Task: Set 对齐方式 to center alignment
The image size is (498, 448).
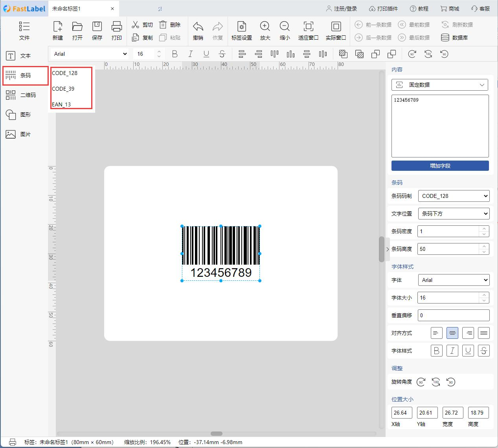Action: point(452,333)
